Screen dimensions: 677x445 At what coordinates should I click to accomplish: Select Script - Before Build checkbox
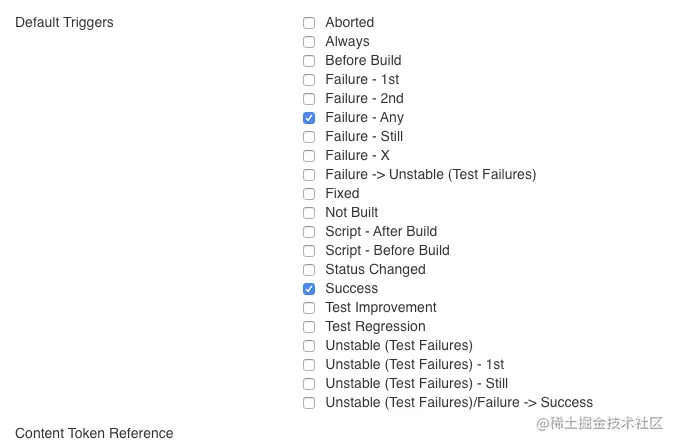pyautogui.click(x=309, y=251)
